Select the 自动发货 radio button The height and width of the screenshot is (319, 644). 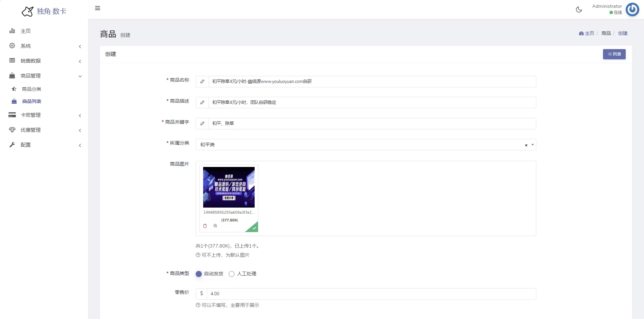pyautogui.click(x=199, y=274)
